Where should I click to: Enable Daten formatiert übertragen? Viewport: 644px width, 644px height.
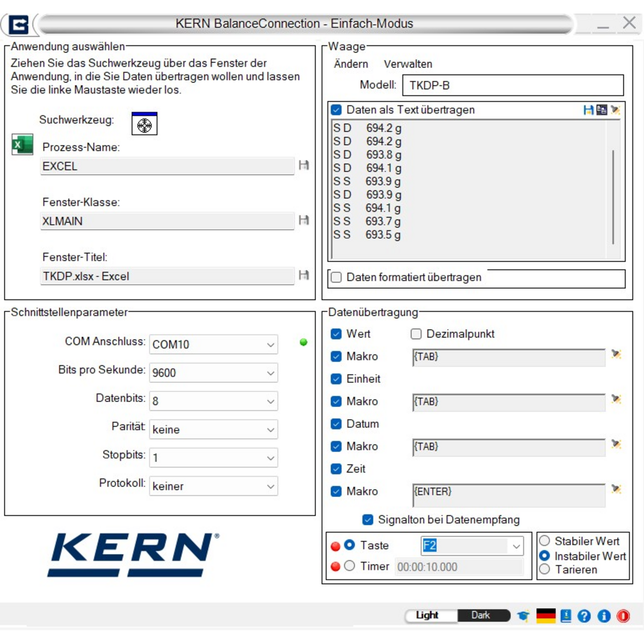[x=336, y=277]
